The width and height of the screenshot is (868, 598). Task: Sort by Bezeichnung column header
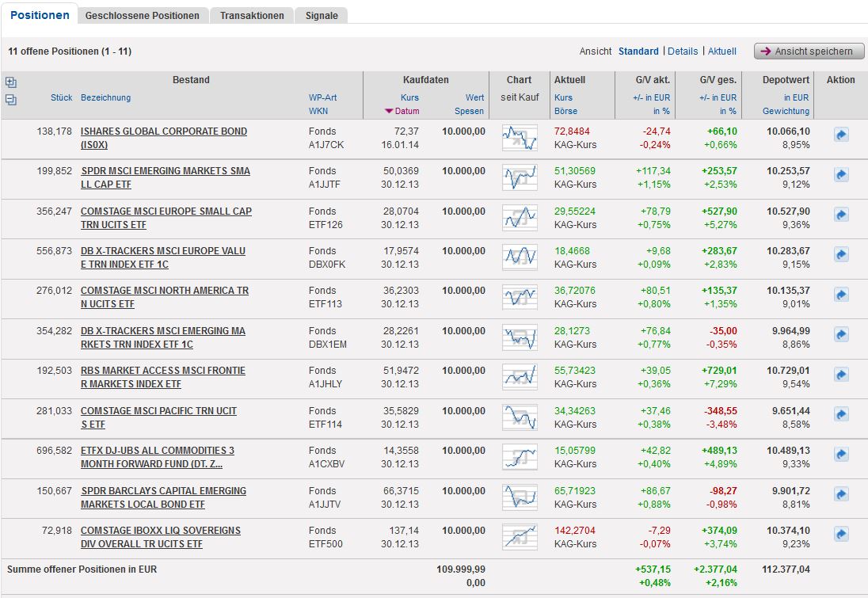tap(105, 97)
